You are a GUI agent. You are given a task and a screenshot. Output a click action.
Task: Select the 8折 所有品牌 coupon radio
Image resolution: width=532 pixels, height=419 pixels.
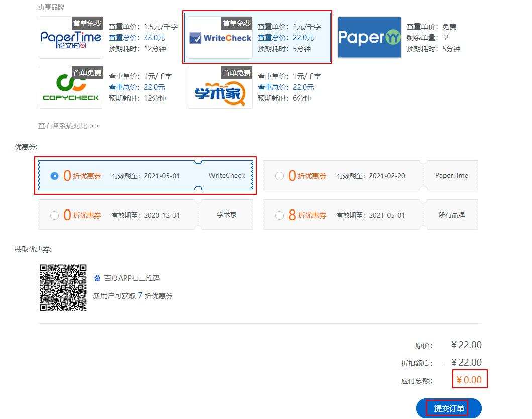tap(279, 215)
